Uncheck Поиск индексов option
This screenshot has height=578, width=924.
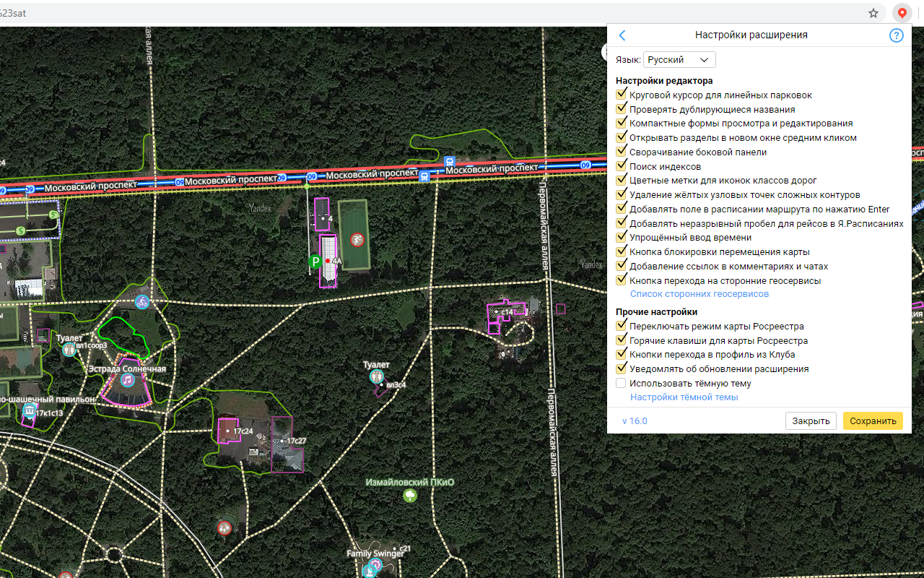621,166
